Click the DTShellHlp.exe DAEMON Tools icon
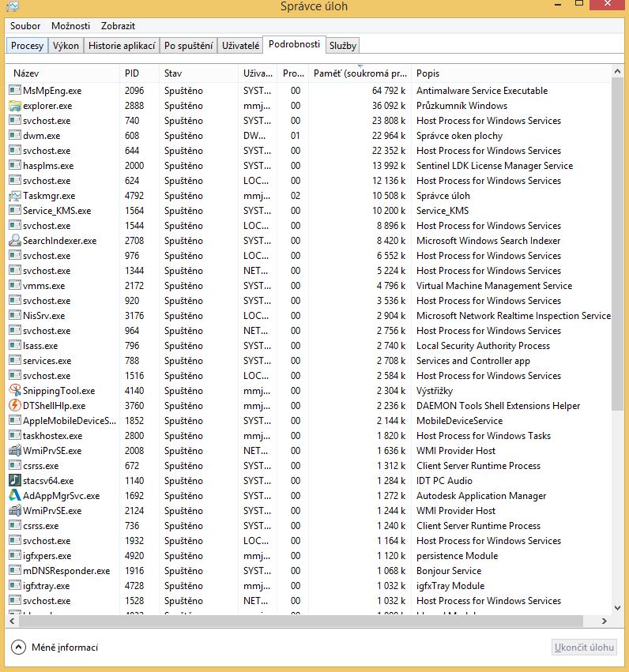The width and height of the screenshot is (629, 672). point(15,405)
